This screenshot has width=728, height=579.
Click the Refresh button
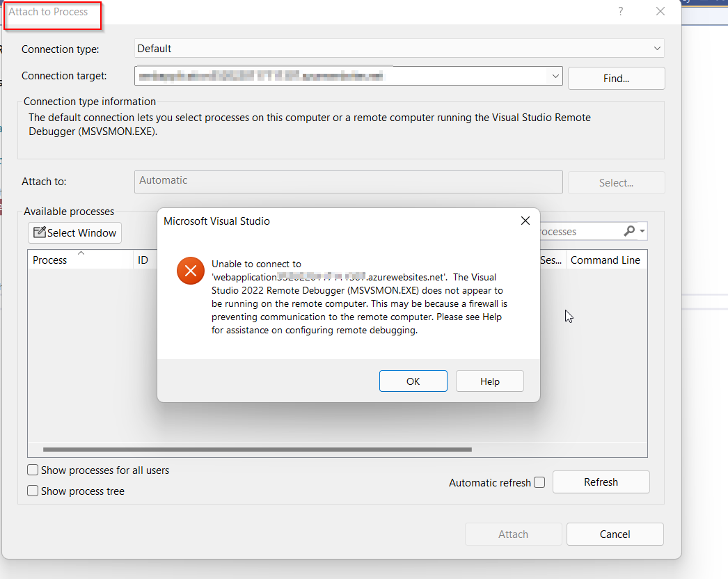coord(601,482)
